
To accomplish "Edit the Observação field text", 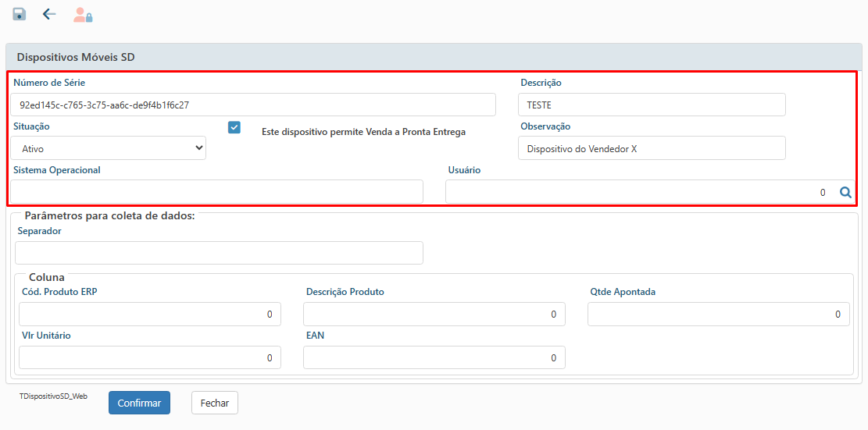I will [x=652, y=148].
